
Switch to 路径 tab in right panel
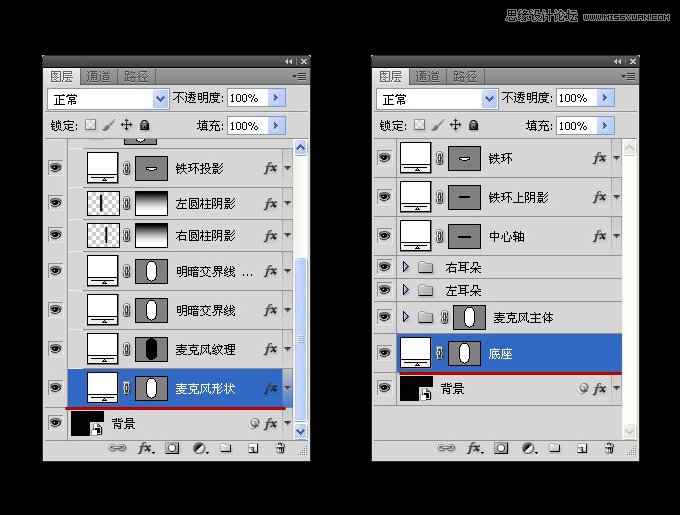pos(465,77)
